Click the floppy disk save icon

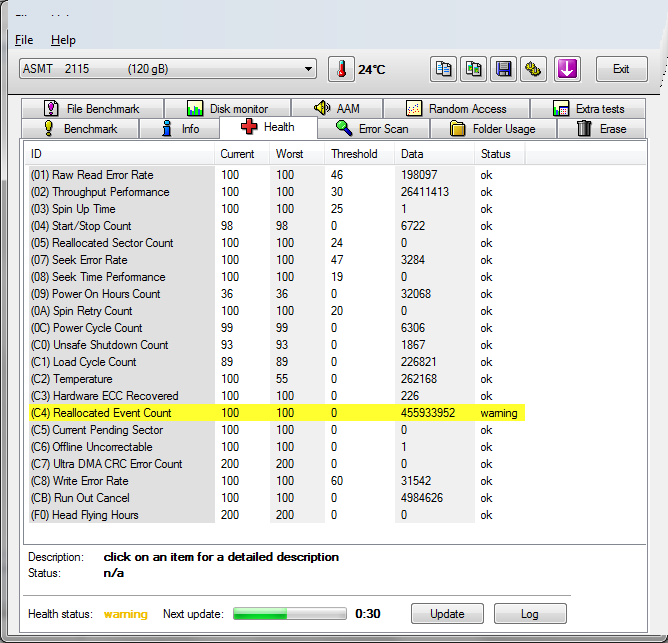(x=504, y=69)
